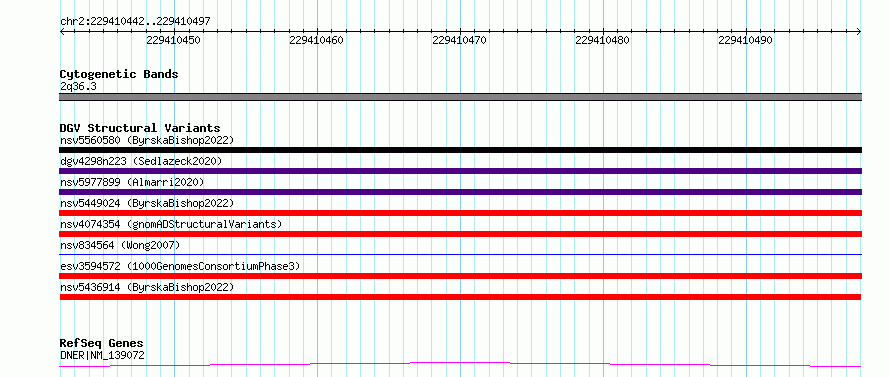Click nsv5560580 (ByrskaBishop2022) label

click(146, 140)
